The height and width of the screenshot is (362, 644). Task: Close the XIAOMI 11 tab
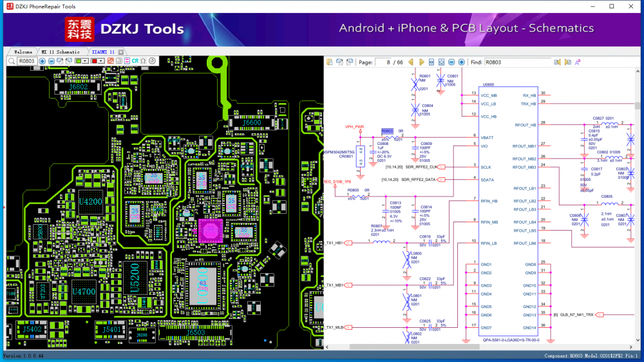120,52
